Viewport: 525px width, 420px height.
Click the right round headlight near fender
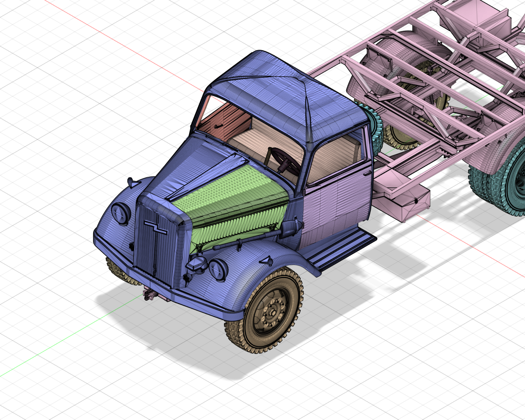pos(219,269)
